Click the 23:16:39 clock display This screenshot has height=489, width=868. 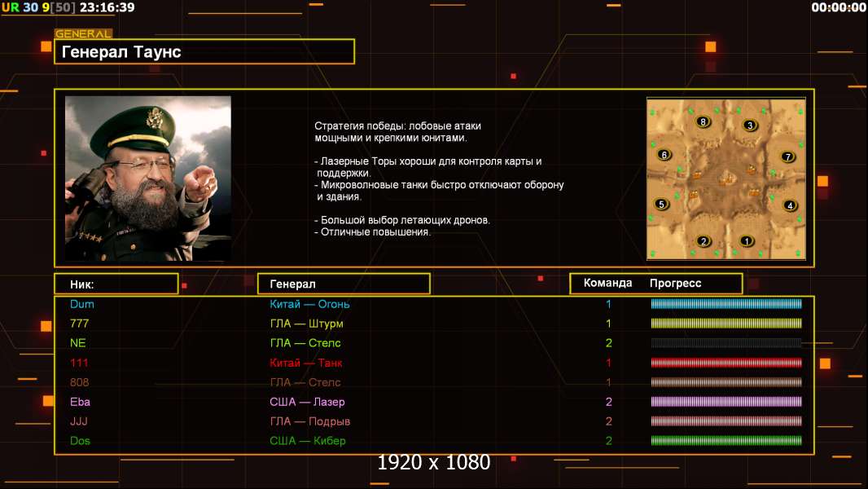107,8
